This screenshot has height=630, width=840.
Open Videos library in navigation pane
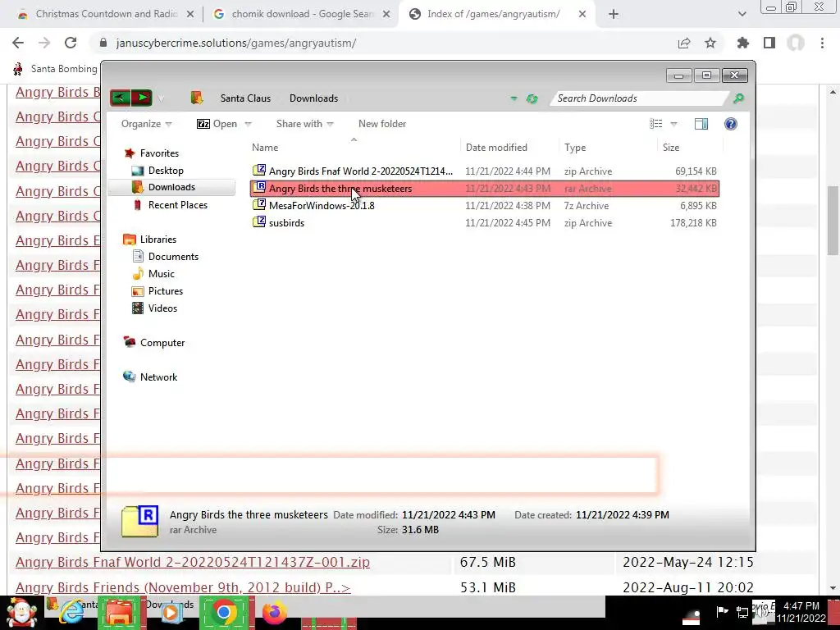click(x=162, y=308)
